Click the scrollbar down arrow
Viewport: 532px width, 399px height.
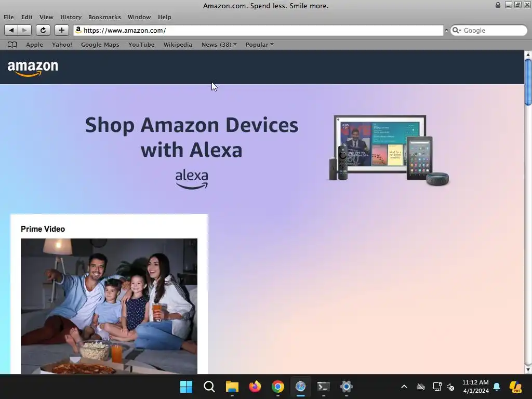click(x=528, y=370)
